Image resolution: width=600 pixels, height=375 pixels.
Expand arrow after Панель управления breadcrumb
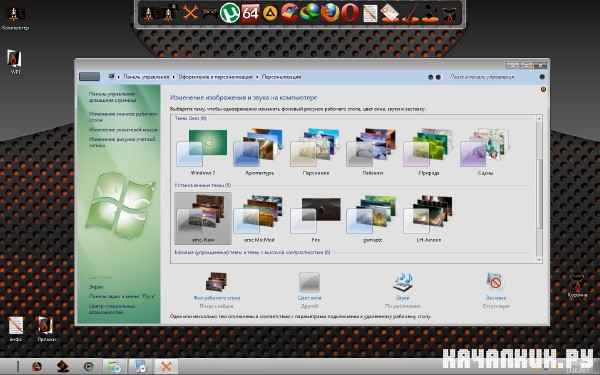point(173,77)
